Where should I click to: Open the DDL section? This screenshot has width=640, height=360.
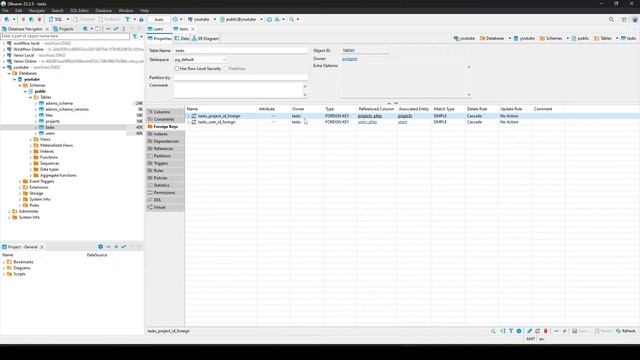[165, 200]
